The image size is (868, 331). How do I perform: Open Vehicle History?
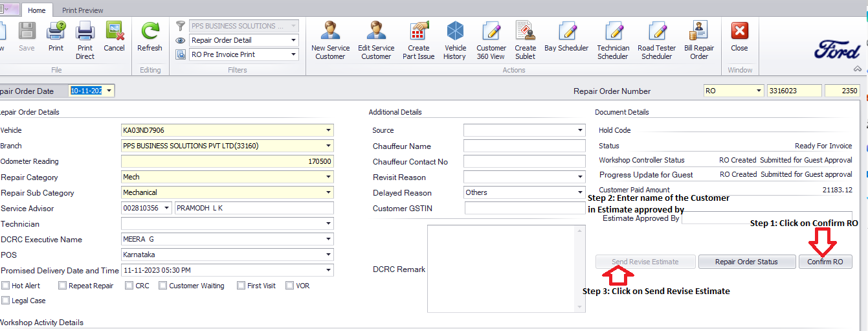[x=455, y=40]
